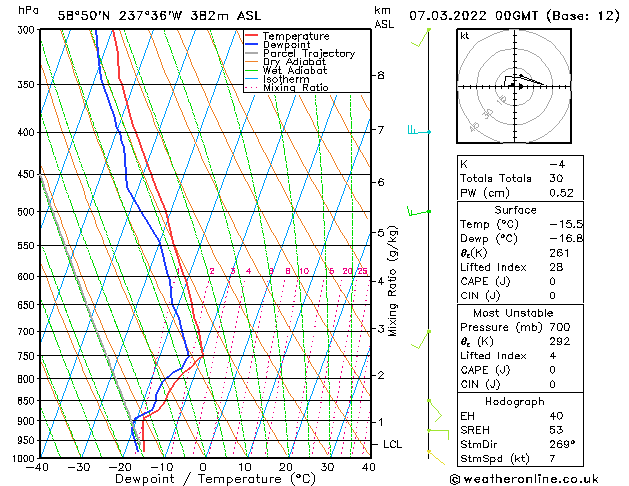Click the surface Dewp (°C) value -16.8
Image resolution: width=629 pixels, height=486 pixels.
point(566,239)
